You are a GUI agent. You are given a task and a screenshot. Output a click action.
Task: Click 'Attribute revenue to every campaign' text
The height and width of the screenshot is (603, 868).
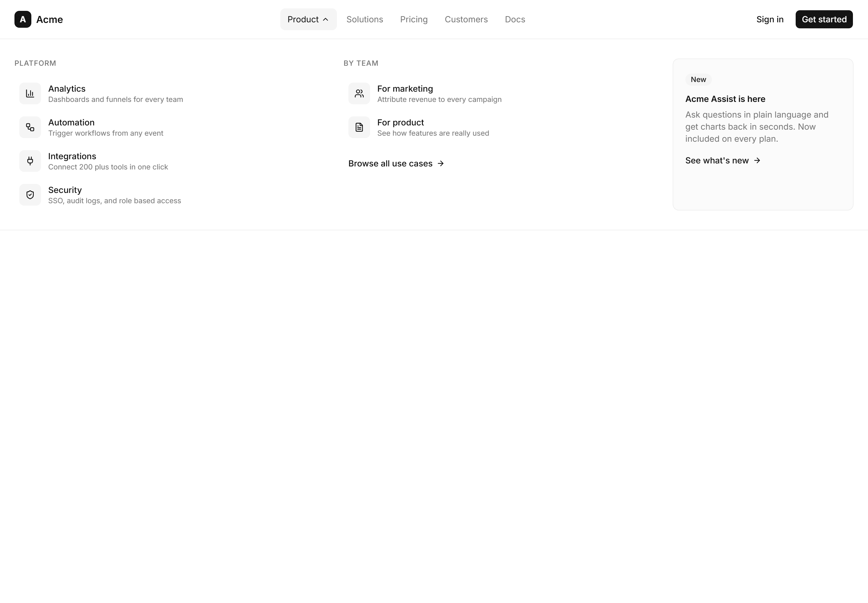pos(439,99)
